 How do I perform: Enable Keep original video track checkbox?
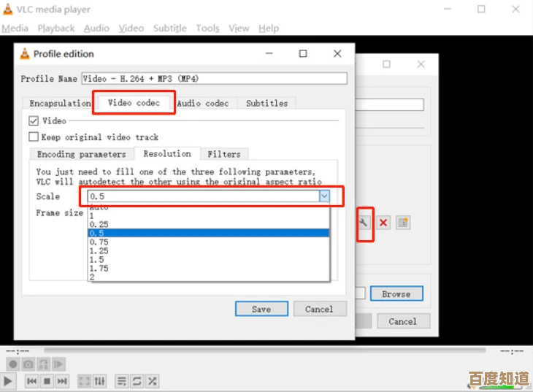[34, 137]
